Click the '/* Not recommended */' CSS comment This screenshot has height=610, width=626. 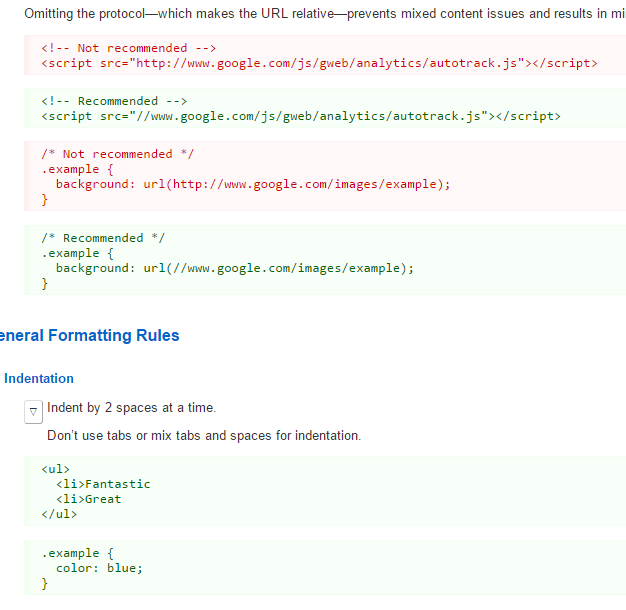[x=118, y=154]
